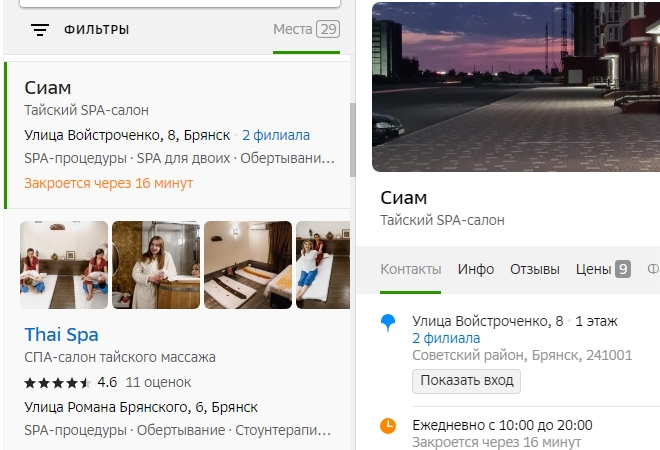This screenshot has width=660, height=450.
Task: Open the Thai Spa listing title
Action: click(61, 334)
